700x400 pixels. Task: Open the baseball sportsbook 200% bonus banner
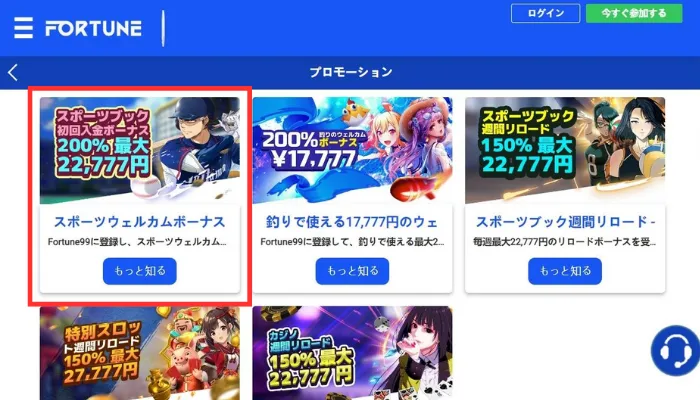[x=140, y=150]
